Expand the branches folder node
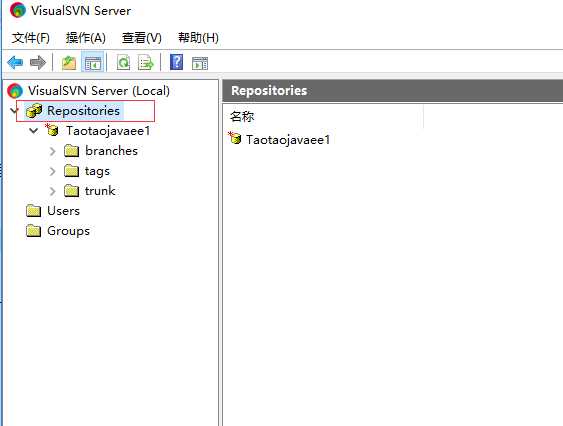Screen dimensions: 563x426 tap(52, 151)
